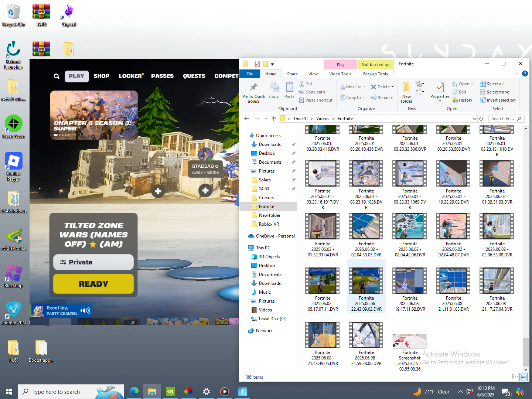The width and height of the screenshot is (532, 399).
Task: Collapse the ribbon chevron
Action: (517, 74)
